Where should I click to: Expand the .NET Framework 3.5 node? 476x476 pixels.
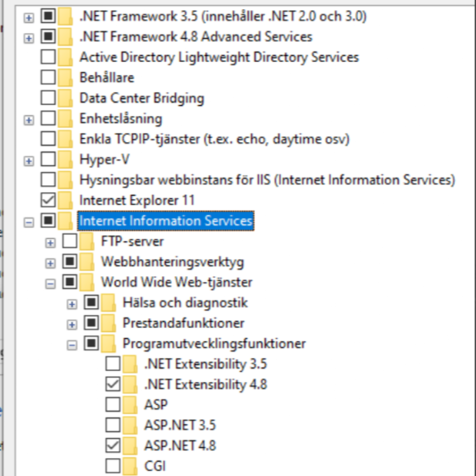coord(29,18)
